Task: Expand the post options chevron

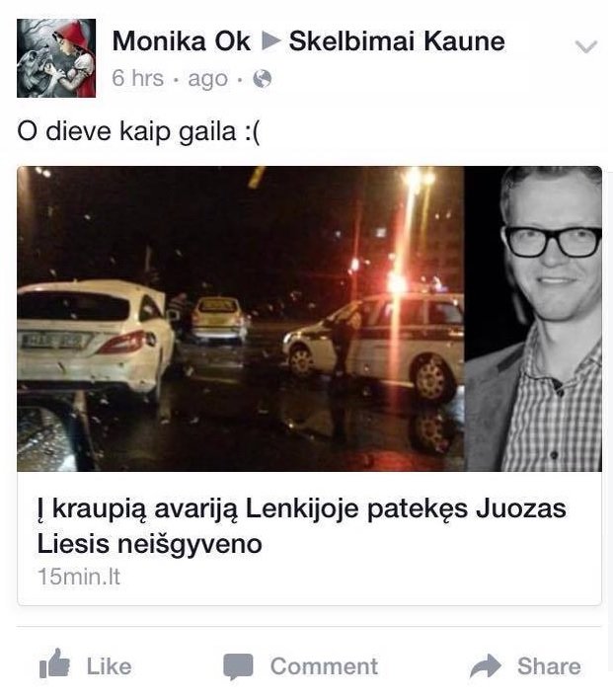Action: (586, 46)
